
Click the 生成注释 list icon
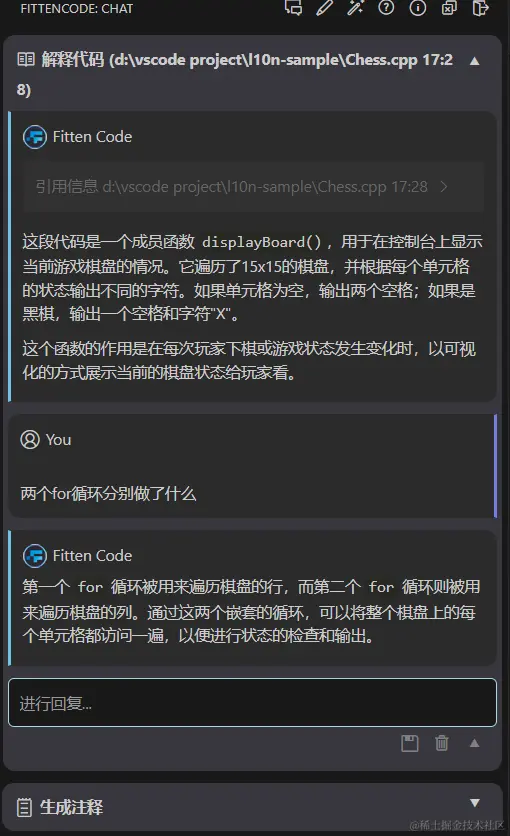(x=24, y=807)
